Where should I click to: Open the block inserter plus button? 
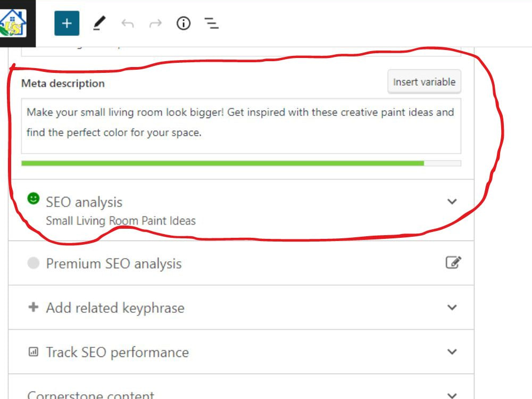tap(67, 23)
